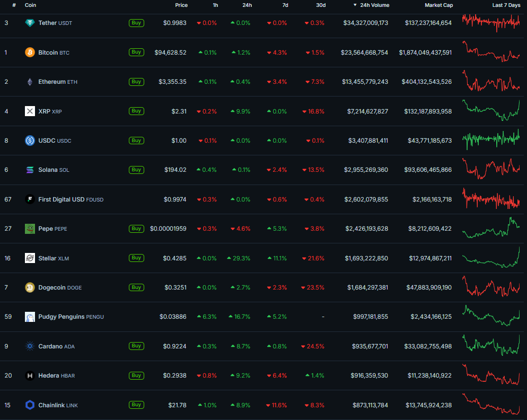The height and width of the screenshot is (420, 527).
Task: Open XRP's 7-day sparkline chart
Action: click(x=491, y=110)
